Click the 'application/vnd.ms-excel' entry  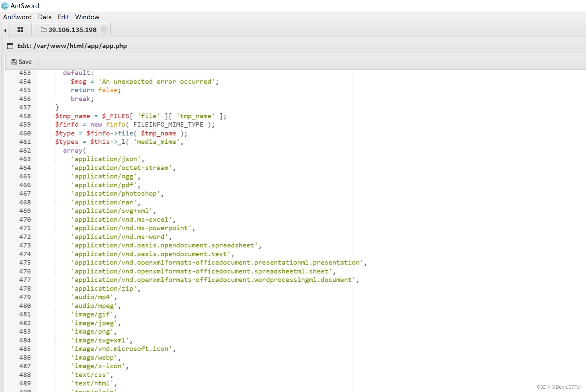[x=121, y=220]
